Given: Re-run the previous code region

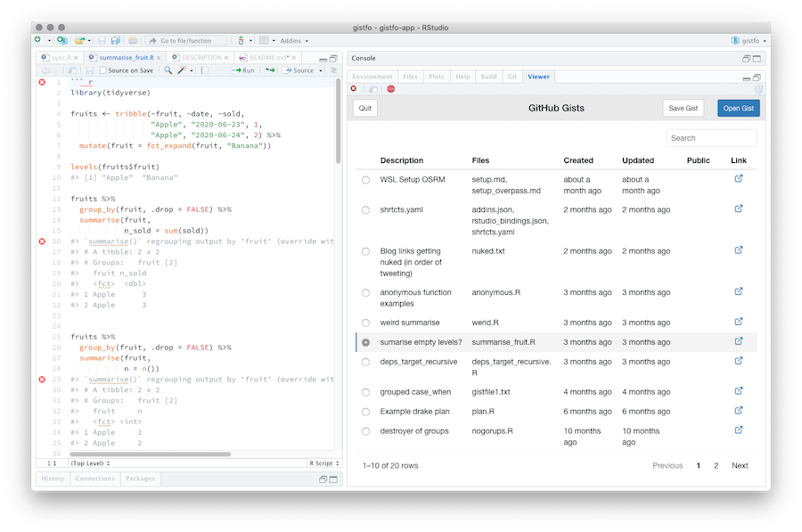Looking at the screenshot, I should (x=269, y=70).
